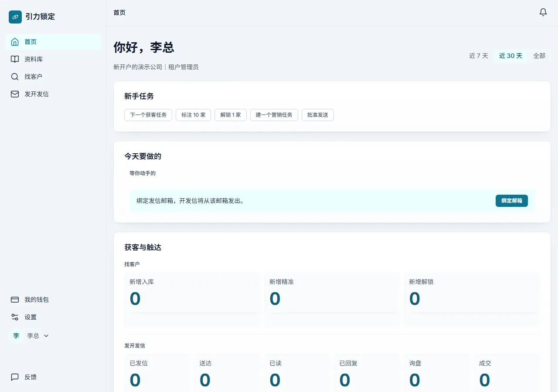Click the 询盘 stat card
The height and width of the screenshot is (392, 558).
click(x=437, y=373)
